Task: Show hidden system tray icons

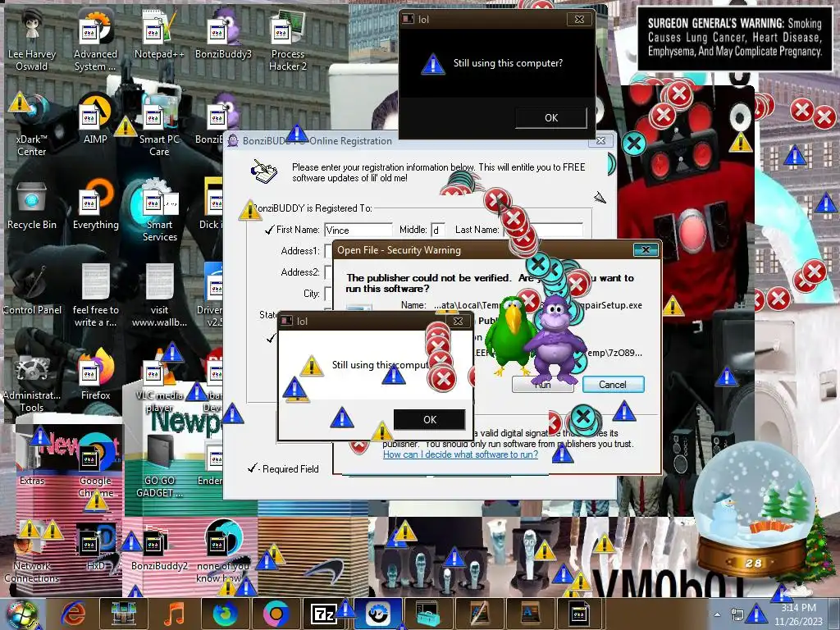Action: (717, 614)
